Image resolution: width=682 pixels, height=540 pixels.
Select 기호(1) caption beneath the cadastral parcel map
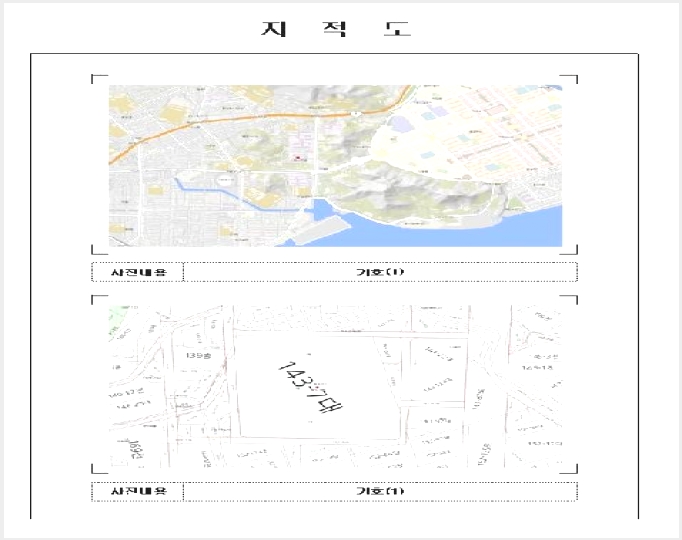point(380,491)
